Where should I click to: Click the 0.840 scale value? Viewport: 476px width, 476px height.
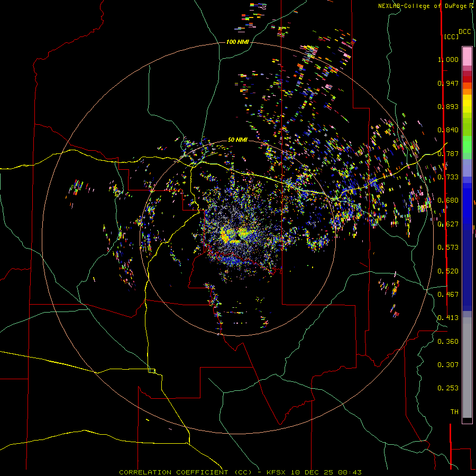click(448, 130)
